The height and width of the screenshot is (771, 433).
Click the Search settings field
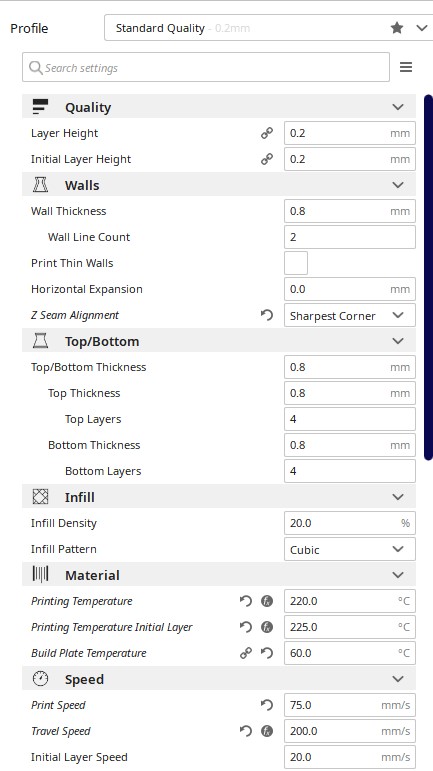point(206,67)
